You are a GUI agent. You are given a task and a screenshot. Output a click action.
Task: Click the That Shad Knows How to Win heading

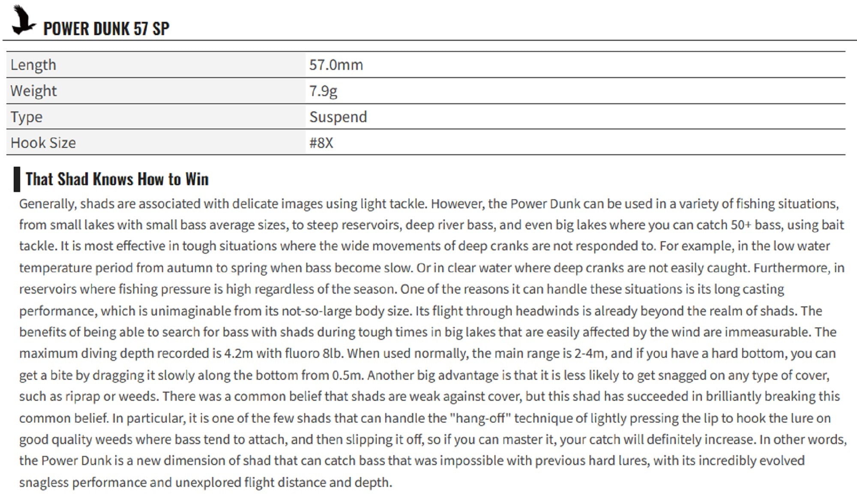click(117, 179)
